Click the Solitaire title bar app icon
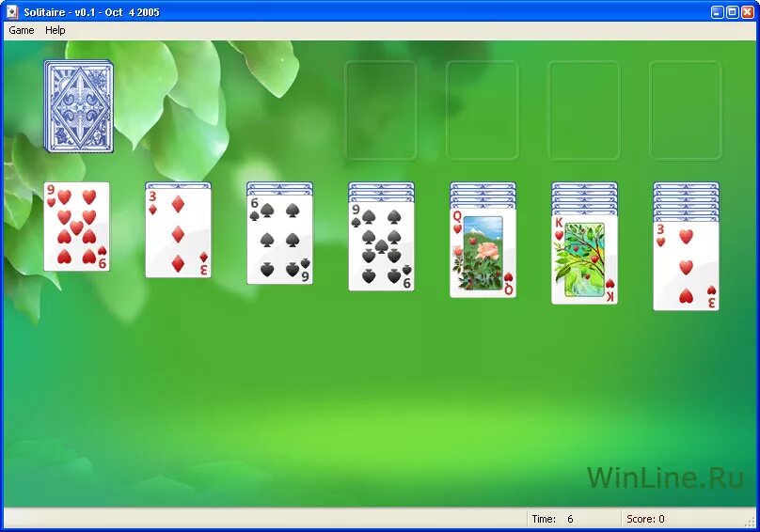Screen dimensions: 760x532 (12, 12)
